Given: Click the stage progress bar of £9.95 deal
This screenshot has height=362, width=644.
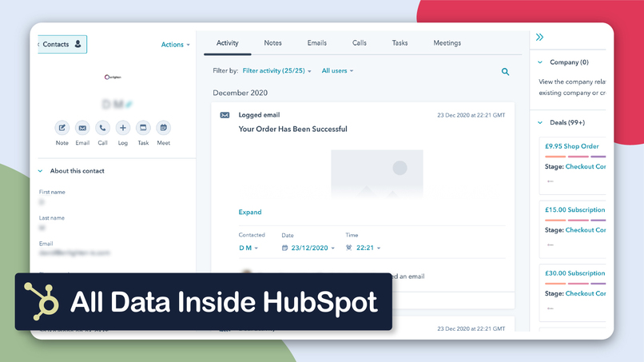Looking at the screenshot, I should click(x=575, y=157).
